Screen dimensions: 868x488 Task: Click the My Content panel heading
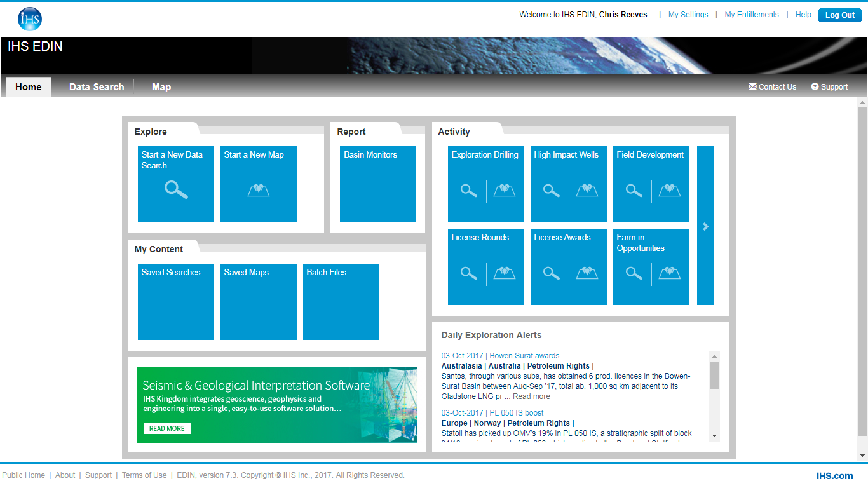point(158,249)
